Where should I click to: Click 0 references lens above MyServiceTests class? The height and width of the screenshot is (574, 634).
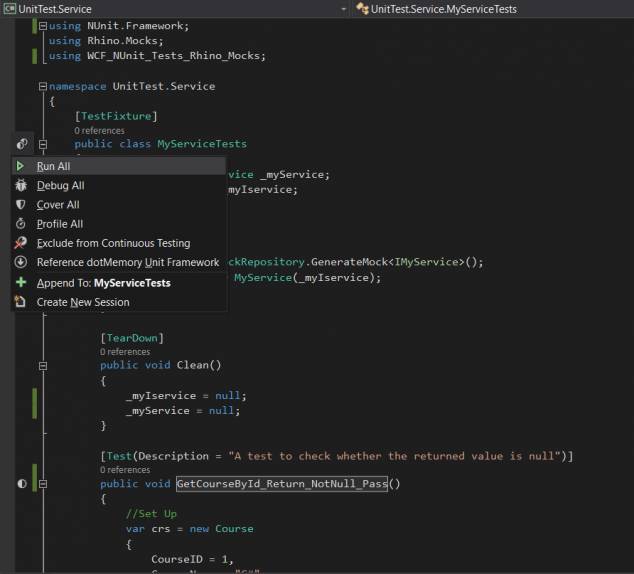tap(99, 131)
